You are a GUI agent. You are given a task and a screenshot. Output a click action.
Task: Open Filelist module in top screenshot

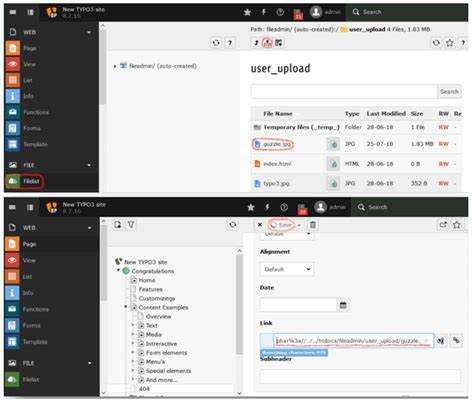pyautogui.click(x=24, y=181)
